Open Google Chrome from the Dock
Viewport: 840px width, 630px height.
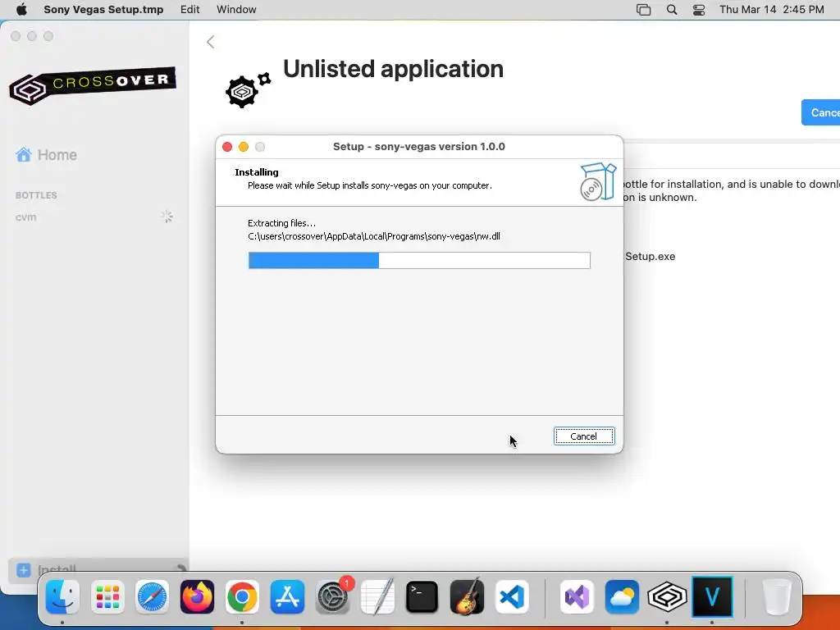tap(242, 597)
